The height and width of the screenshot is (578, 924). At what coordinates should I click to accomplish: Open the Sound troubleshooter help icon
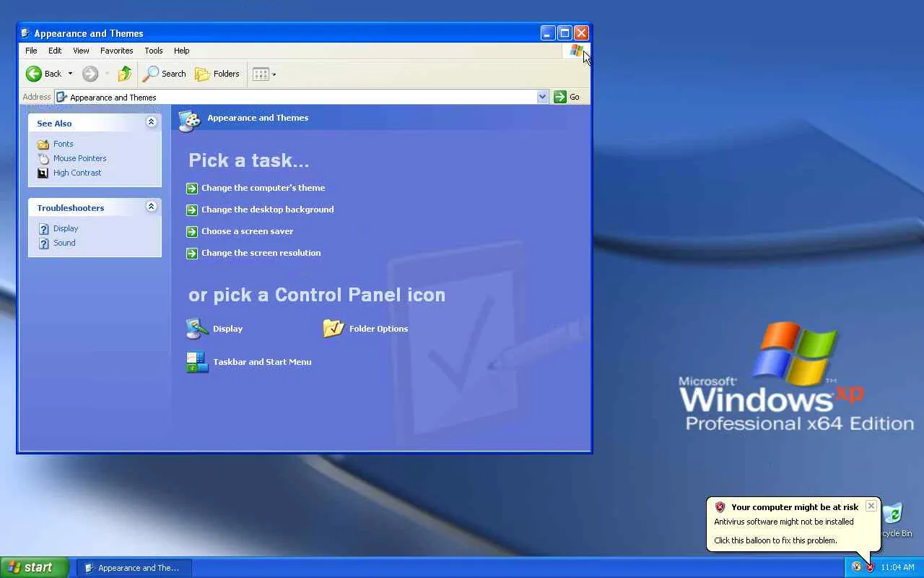43,243
